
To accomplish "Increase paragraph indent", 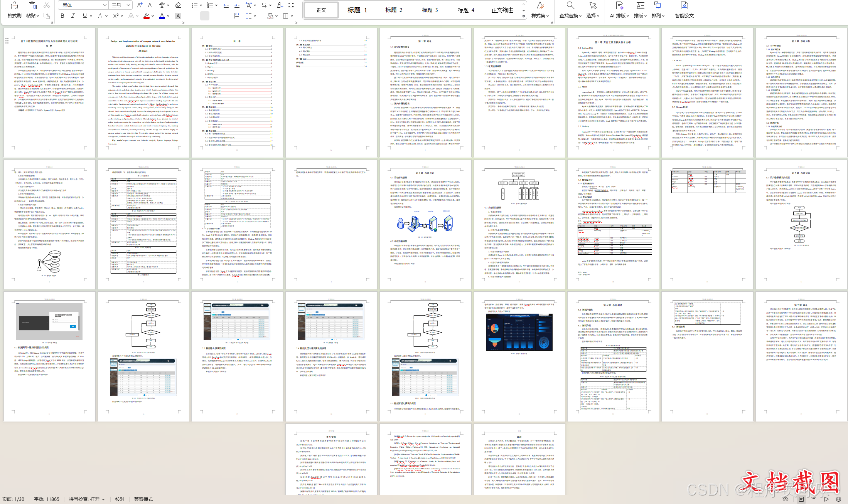I will click(x=237, y=5).
